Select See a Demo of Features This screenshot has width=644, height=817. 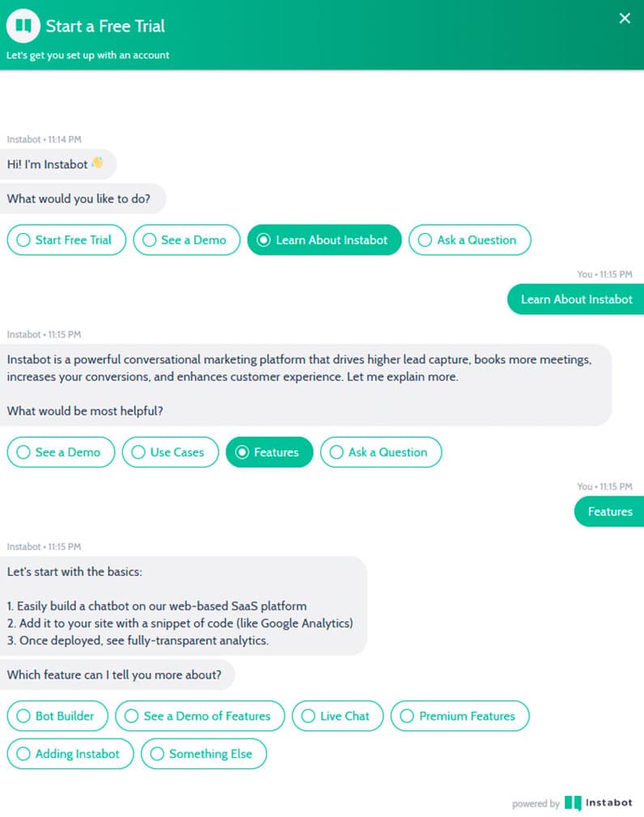tap(200, 716)
